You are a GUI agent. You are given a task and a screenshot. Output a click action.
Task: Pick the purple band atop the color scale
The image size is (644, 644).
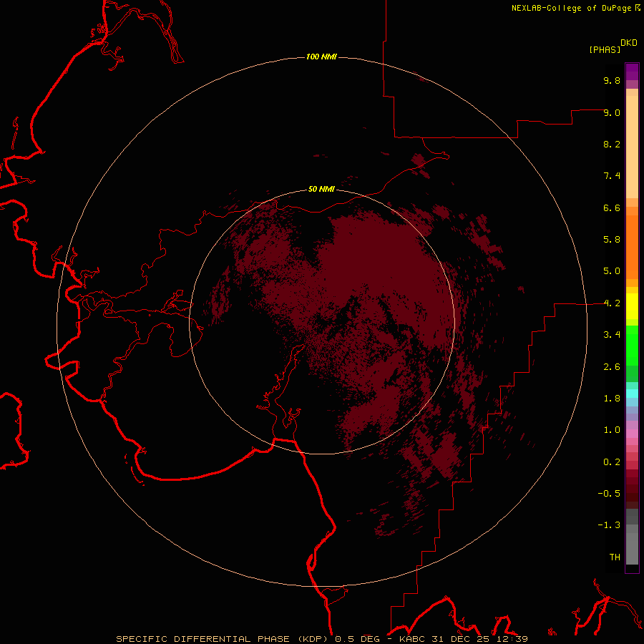[632, 72]
